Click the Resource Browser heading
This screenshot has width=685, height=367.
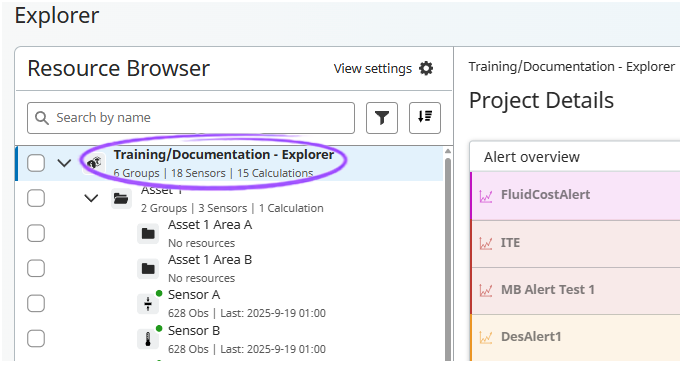click(118, 68)
